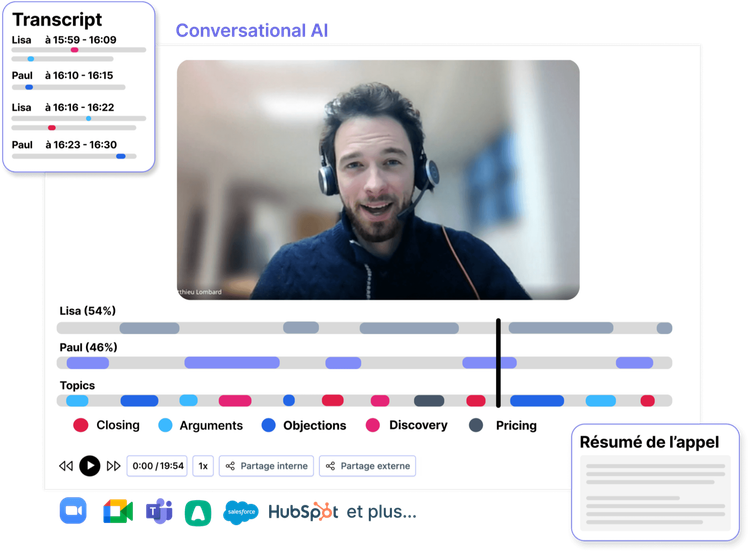Click the Partage interne button
The width and height of the screenshot is (750, 553).
pyautogui.click(x=266, y=466)
